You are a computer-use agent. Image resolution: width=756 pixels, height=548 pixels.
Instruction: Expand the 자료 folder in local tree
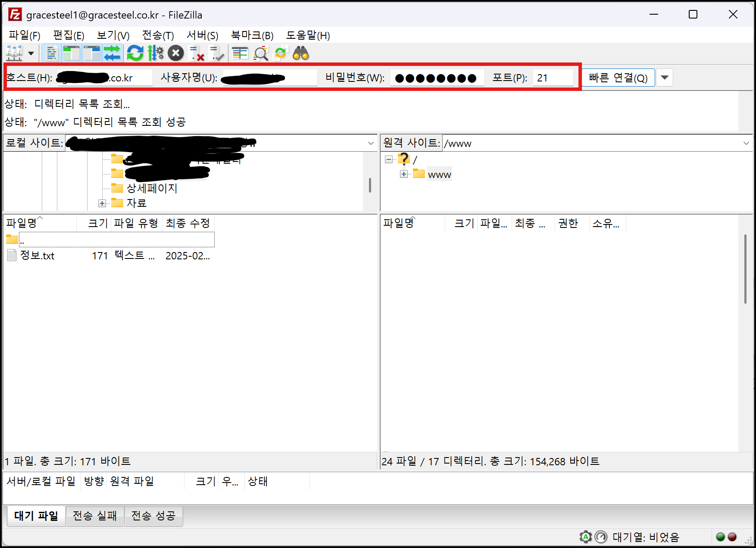pos(102,203)
